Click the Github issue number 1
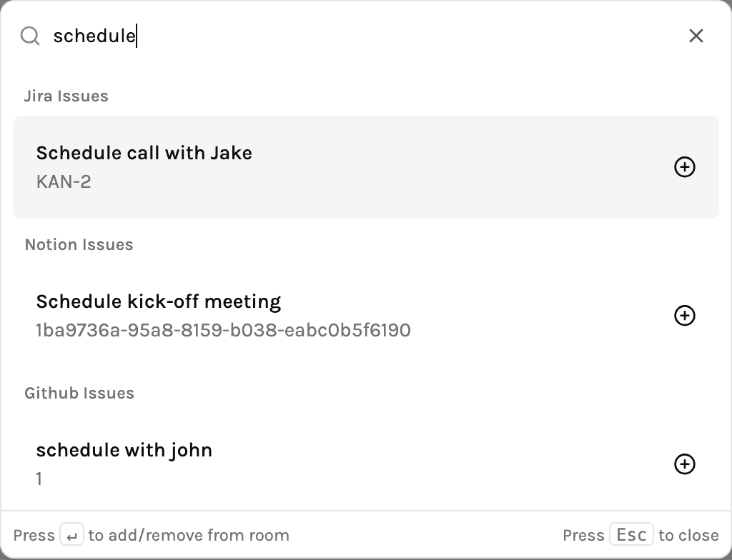The width and height of the screenshot is (732, 560). 39,479
